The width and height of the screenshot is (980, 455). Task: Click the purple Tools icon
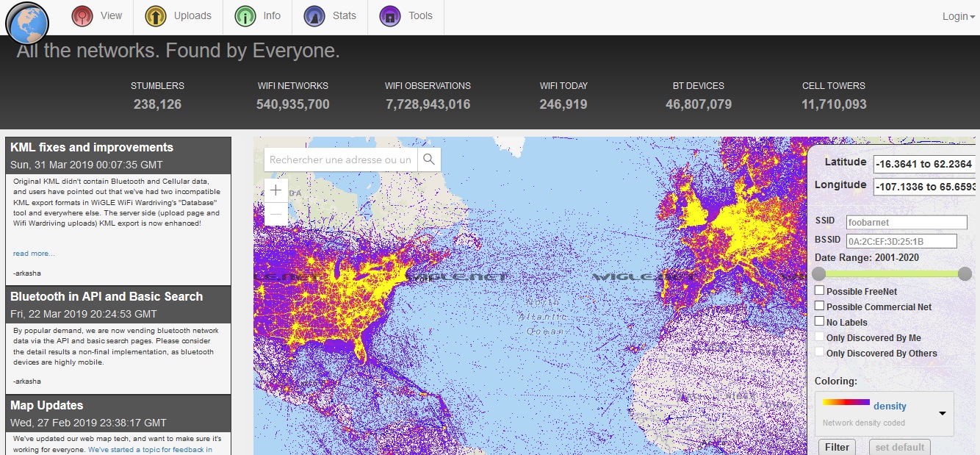390,16
